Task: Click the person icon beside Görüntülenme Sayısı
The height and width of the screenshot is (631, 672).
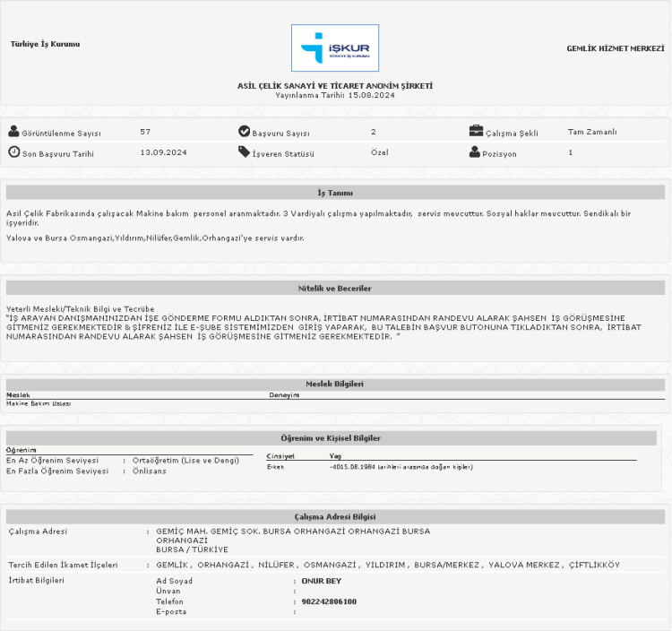Action: click(x=13, y=132)
